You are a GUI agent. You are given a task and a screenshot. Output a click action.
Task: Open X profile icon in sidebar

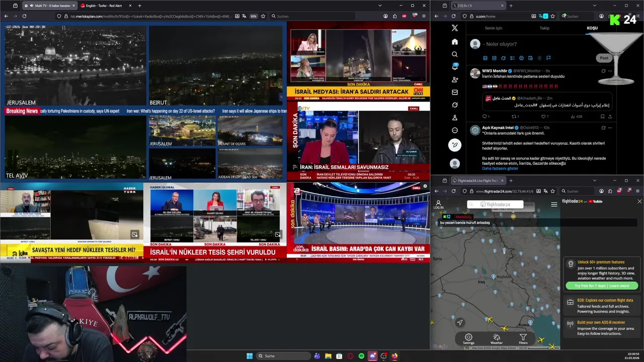(x=455, y=118)
